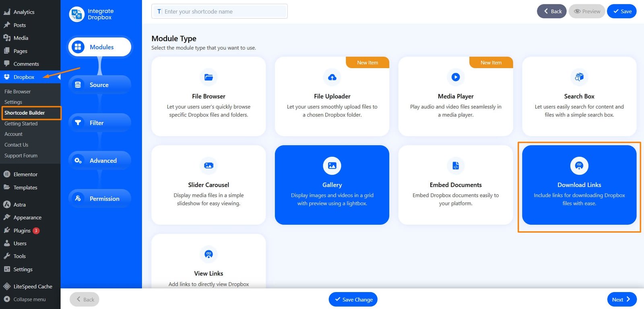Viewport: 644px width, 309px height.
Task: Click the File Browser folder icon
Action: pyautogui.click(x=208, y=77)
